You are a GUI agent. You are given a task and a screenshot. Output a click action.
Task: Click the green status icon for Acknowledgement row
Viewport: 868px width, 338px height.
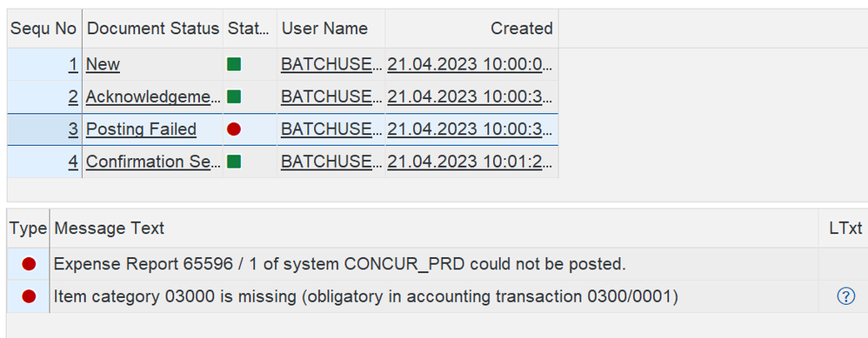(234, 96)
